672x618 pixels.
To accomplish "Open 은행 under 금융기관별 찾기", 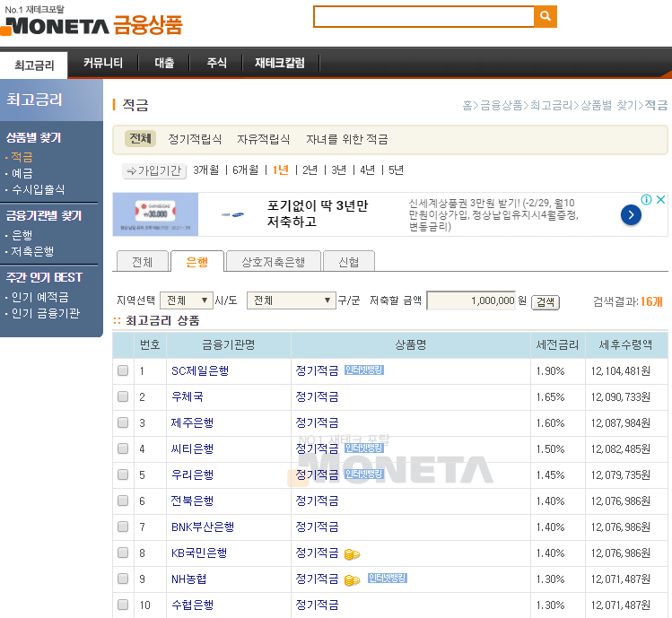I will (x=22, y=235).
